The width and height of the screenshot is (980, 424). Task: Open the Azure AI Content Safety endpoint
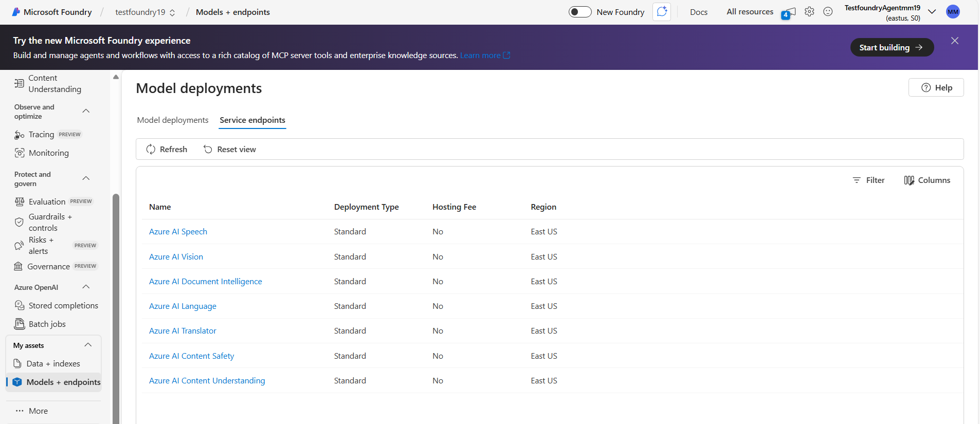coord(191,356)
